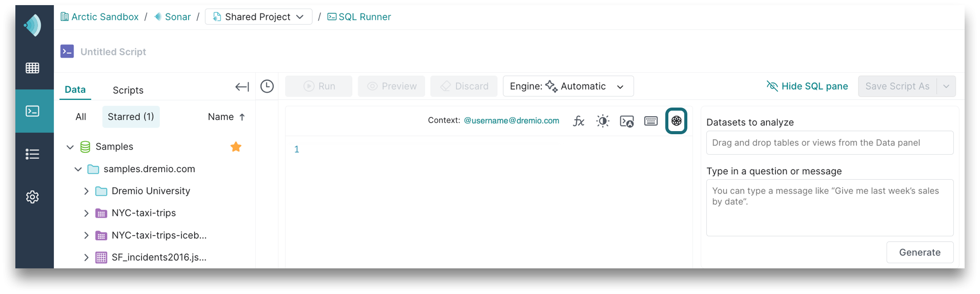Open the Jobs list page
This screenshot has width=980, height=294.
32,154
